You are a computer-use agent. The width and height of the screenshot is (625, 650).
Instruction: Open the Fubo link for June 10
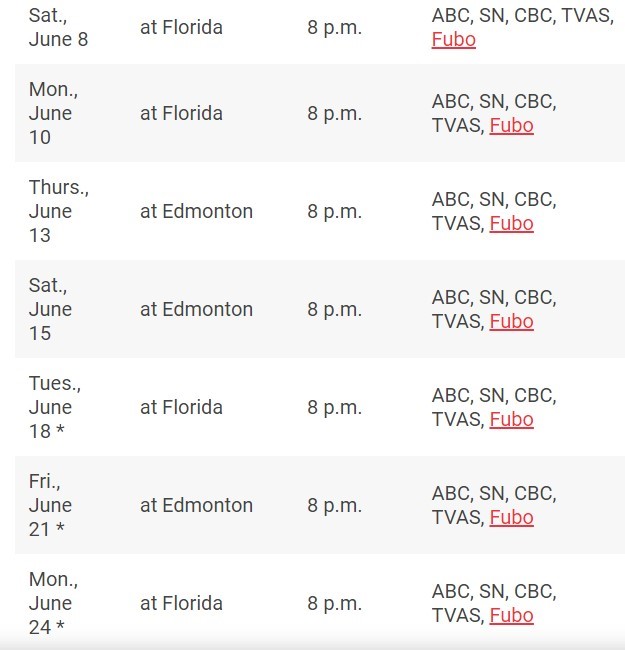coord(511,126)
